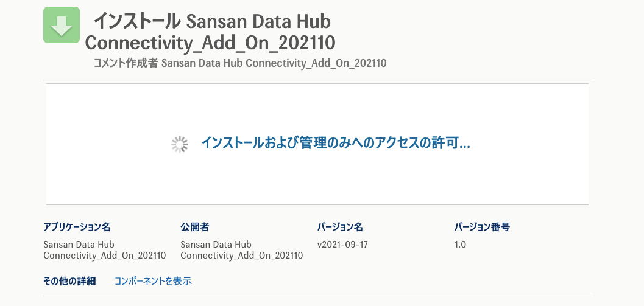Select the application name value under アプリケーション名
Screen dimensions: 644x306
pyautogui.click(x=104, y=250)
